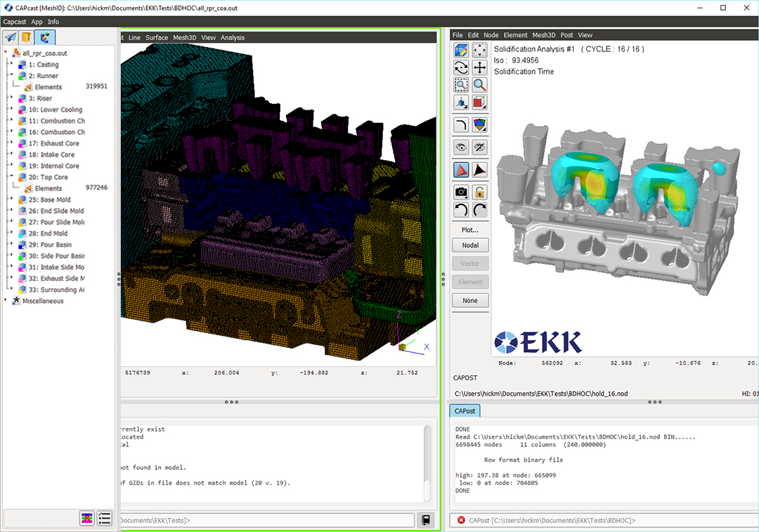
Task: Open the Mesh3D menu in mesh viewer
Action: point(184,37)
